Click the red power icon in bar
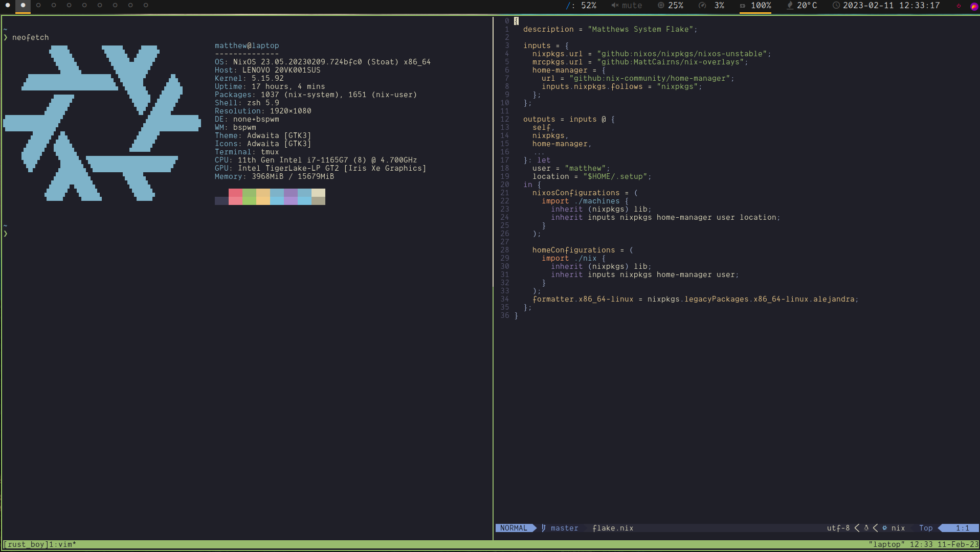Image resolution: width=980 pixels, height=552 pixels. click(959, 6)
